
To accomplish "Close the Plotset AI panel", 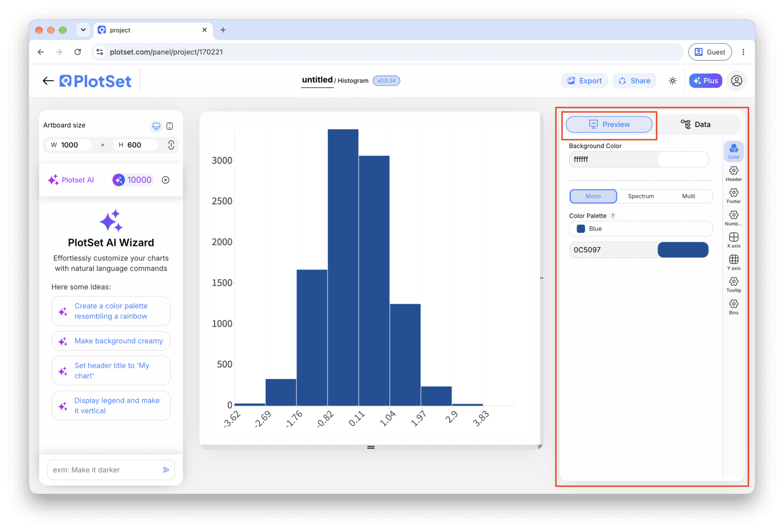I will point(166,180).
